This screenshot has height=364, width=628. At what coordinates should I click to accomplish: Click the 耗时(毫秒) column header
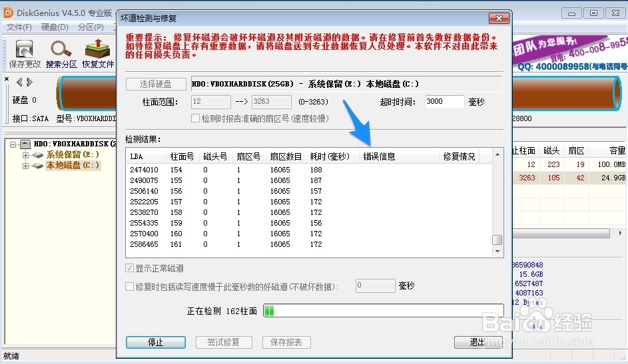pos(332,156)
